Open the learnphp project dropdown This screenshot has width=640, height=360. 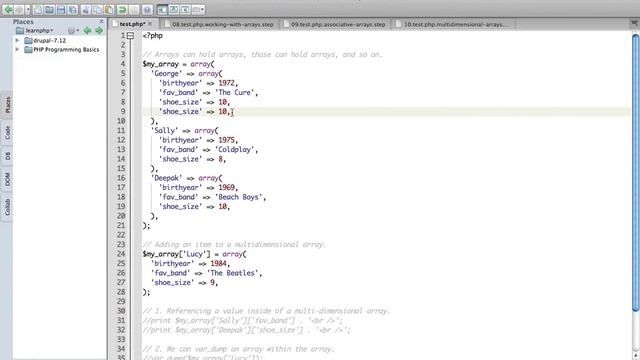[35, 31]
